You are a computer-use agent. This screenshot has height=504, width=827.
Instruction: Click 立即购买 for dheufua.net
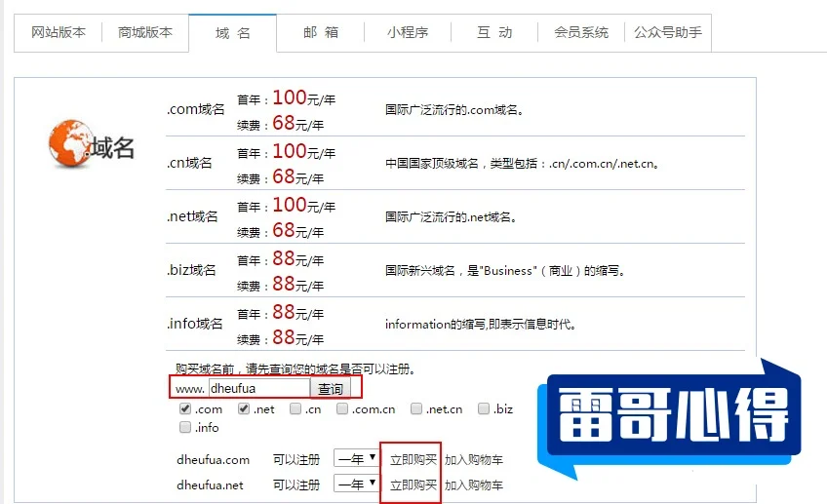413,485
